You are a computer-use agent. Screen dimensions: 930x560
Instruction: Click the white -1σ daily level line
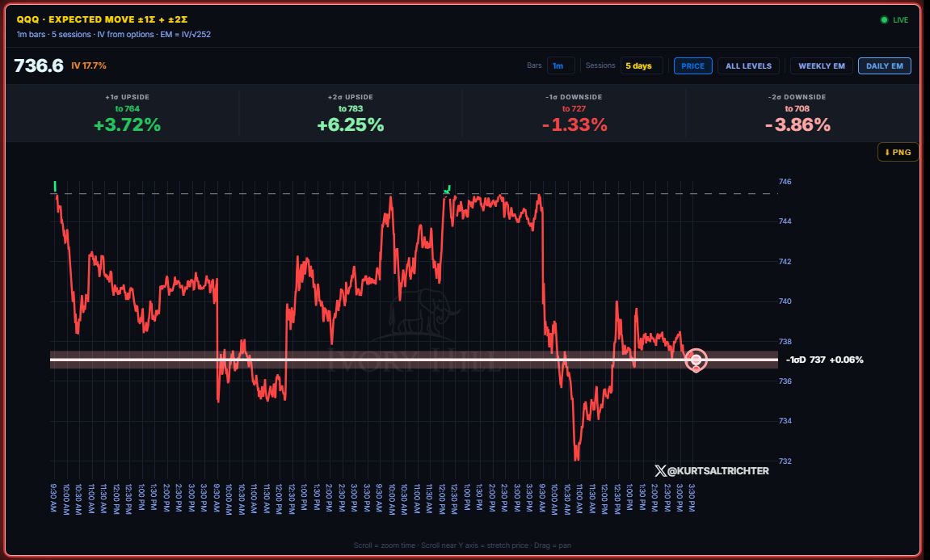414,360
